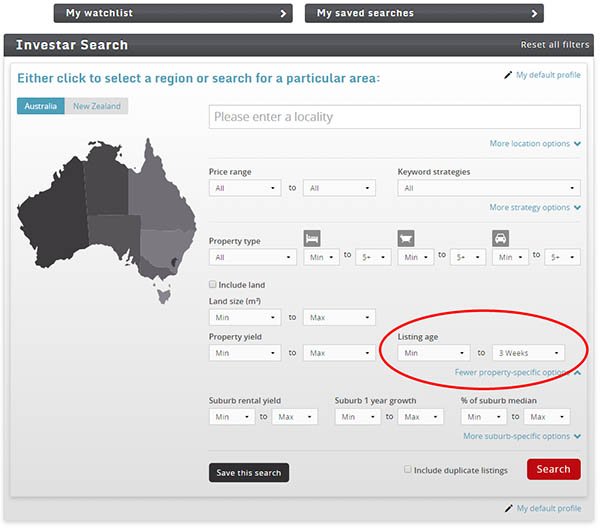
Task: Click the pencil icon beside bottom My default profile
Action: coord(509,508)
